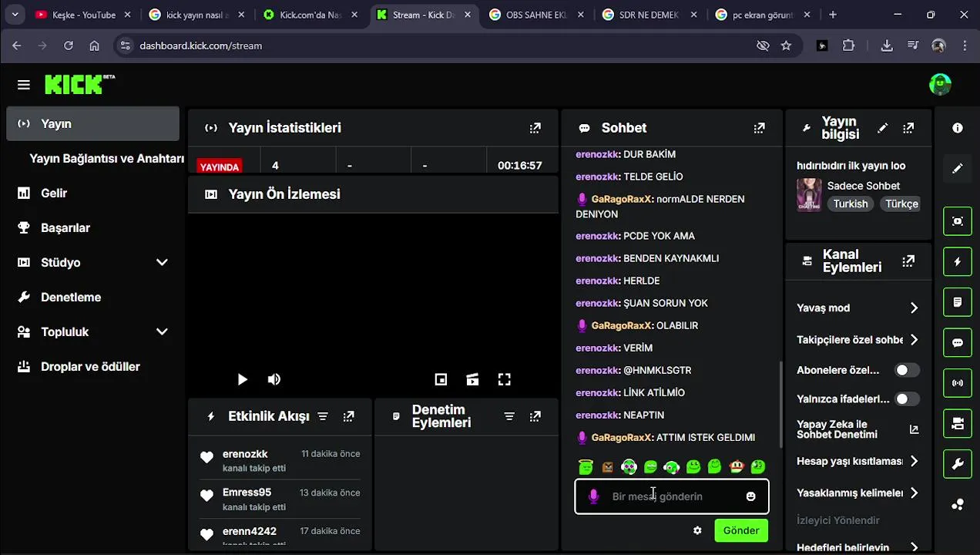980x555 pixels.
Task: Reload the page in Chrome toolbar
Action: tap(69, 45)
